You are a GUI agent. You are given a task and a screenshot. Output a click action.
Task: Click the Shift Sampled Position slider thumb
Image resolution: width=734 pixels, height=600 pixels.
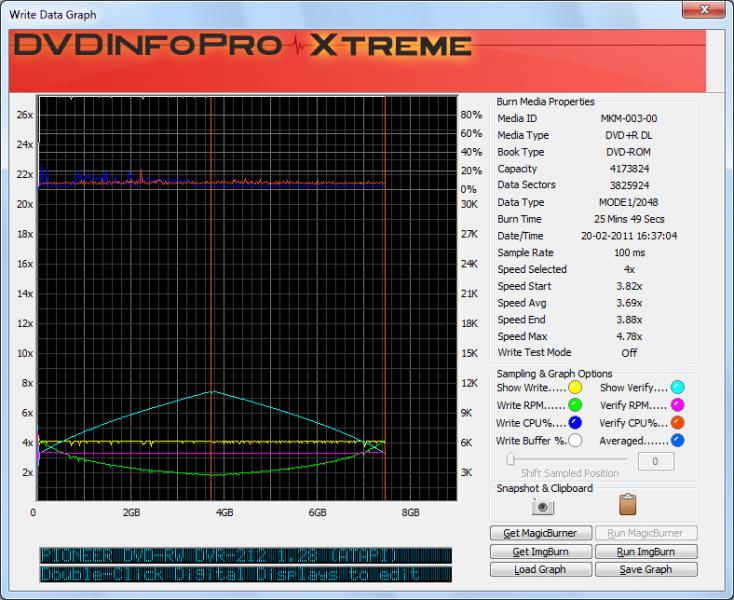[511, 459]
